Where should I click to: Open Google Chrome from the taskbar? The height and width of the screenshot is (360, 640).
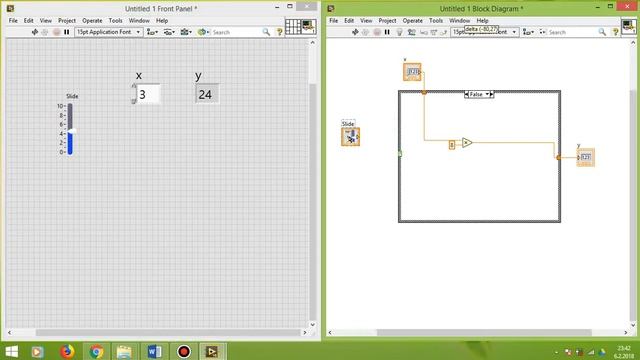click(x=96, y=351)
